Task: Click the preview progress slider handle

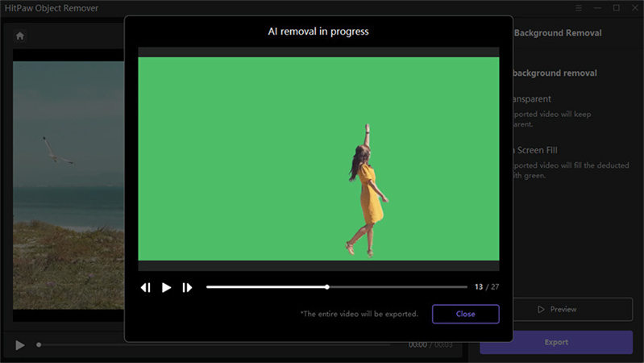Action: click(327, 287)
